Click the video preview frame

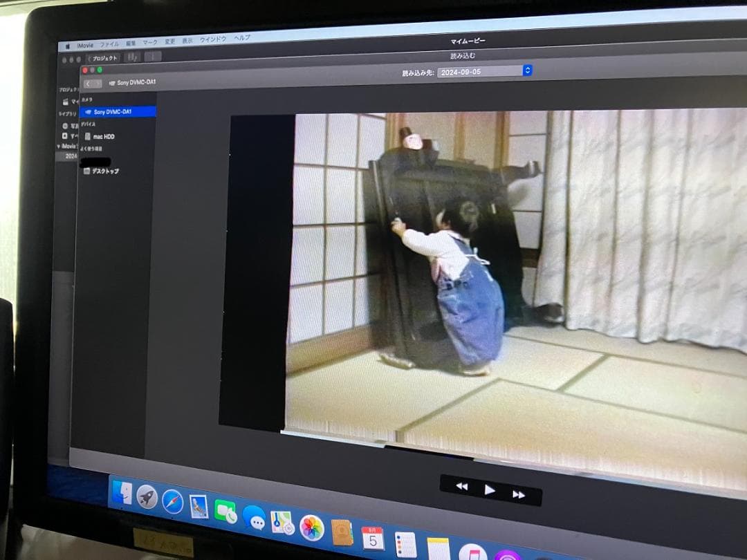484,277
